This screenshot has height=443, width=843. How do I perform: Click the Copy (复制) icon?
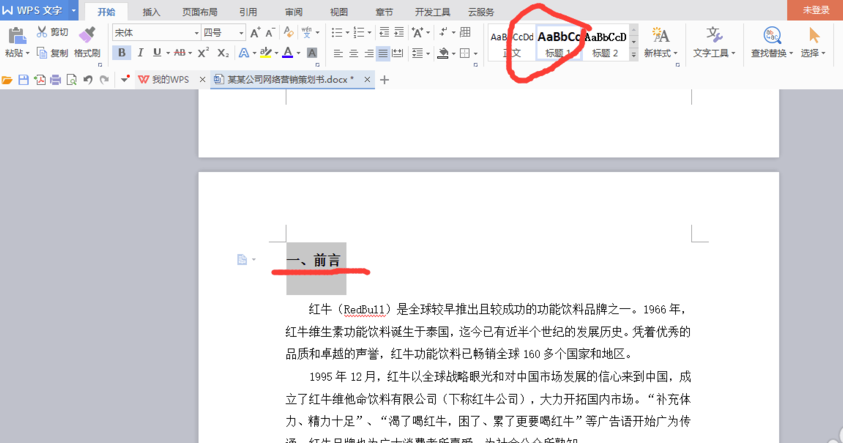click(42, 53)
